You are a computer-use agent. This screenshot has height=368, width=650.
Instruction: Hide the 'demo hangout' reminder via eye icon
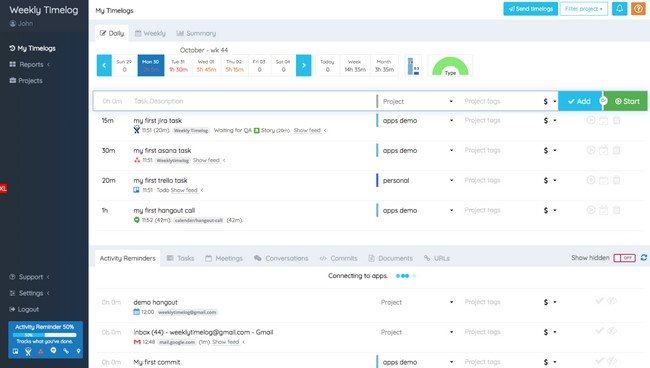tap(612, 301)
